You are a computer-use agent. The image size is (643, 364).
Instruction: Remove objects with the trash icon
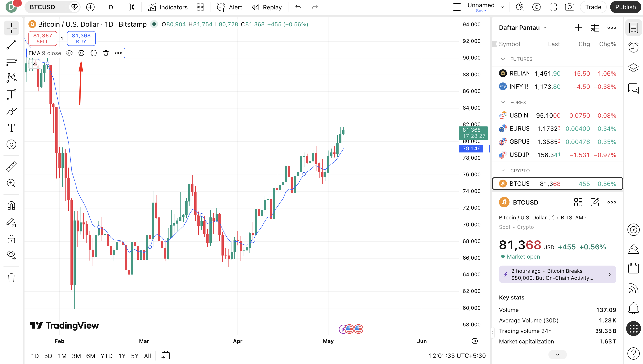(11, 278)
